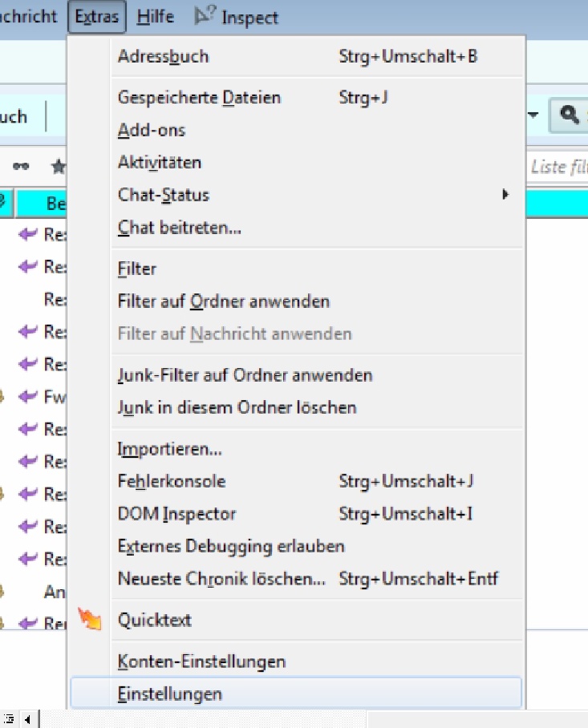
Task: Open the Fehlerkonsole
Action: 171,481
